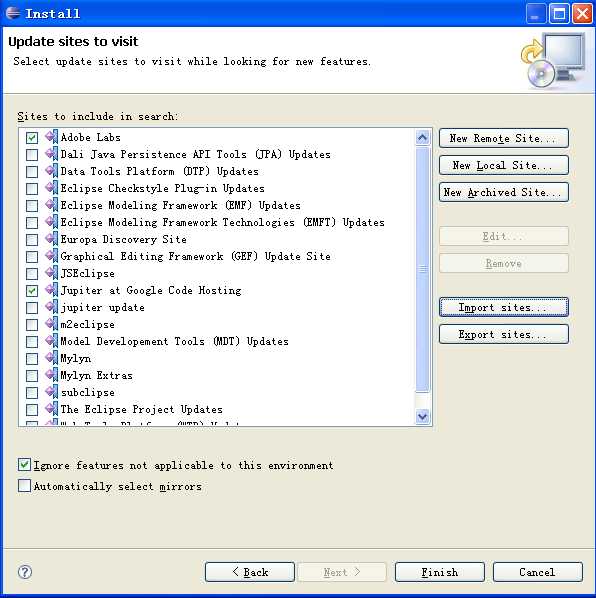The image size is (596, 598).
Task: Click Export sites button
Action: [504, 334]
